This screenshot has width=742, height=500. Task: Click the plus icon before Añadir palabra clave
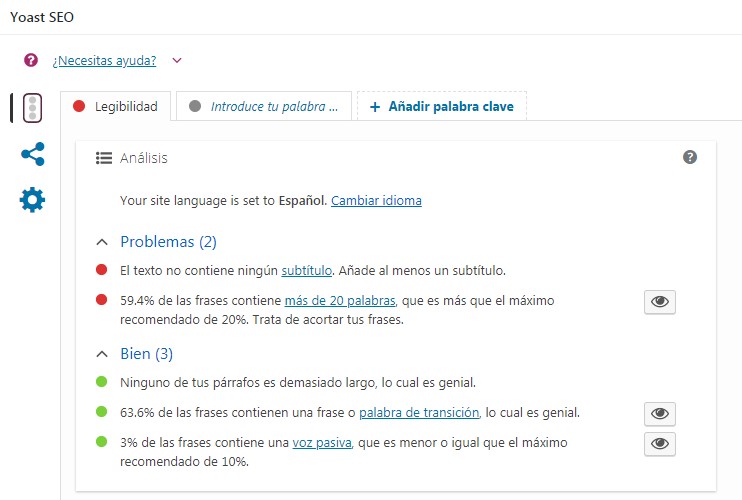375,107
